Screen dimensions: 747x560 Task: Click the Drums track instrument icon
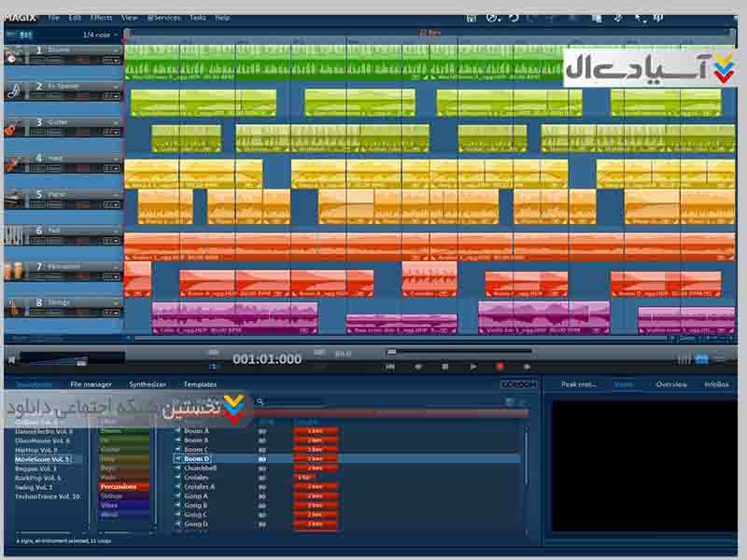(x=13, y=55)
